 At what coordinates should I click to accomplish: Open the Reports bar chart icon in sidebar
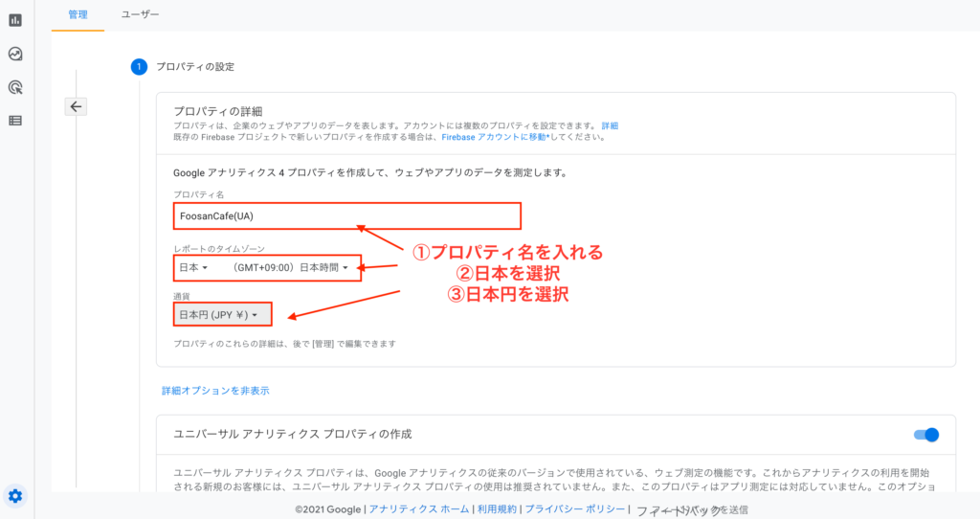(15, 20)
